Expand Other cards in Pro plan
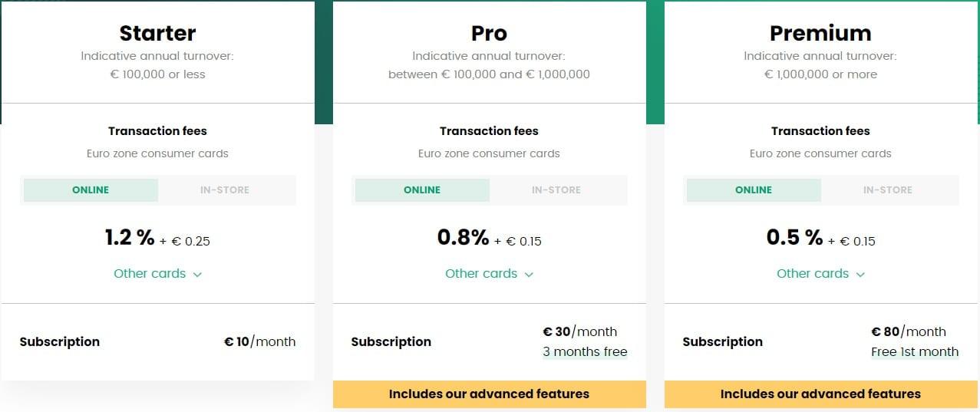This screenshot has height=412, width=980. pos(489,274)
